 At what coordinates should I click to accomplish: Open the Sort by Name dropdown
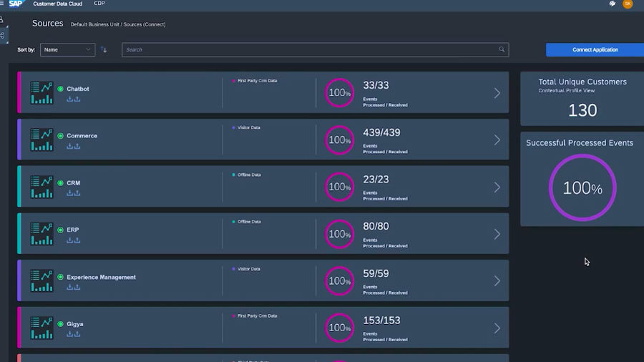[67, 49]
